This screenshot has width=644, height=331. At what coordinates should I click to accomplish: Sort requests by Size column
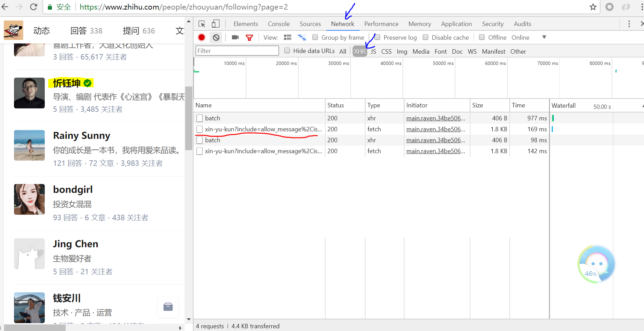pos(490,106)
